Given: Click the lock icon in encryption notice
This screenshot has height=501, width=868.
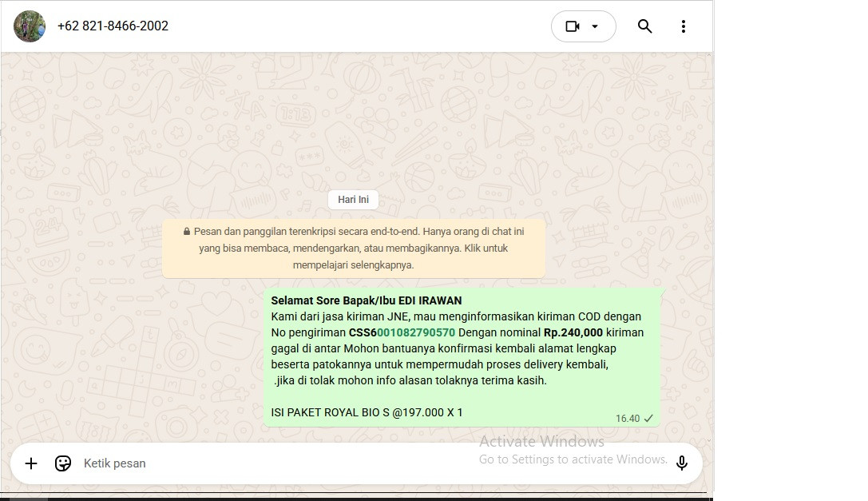Looking at the screenshot, I should coord(187,232).
